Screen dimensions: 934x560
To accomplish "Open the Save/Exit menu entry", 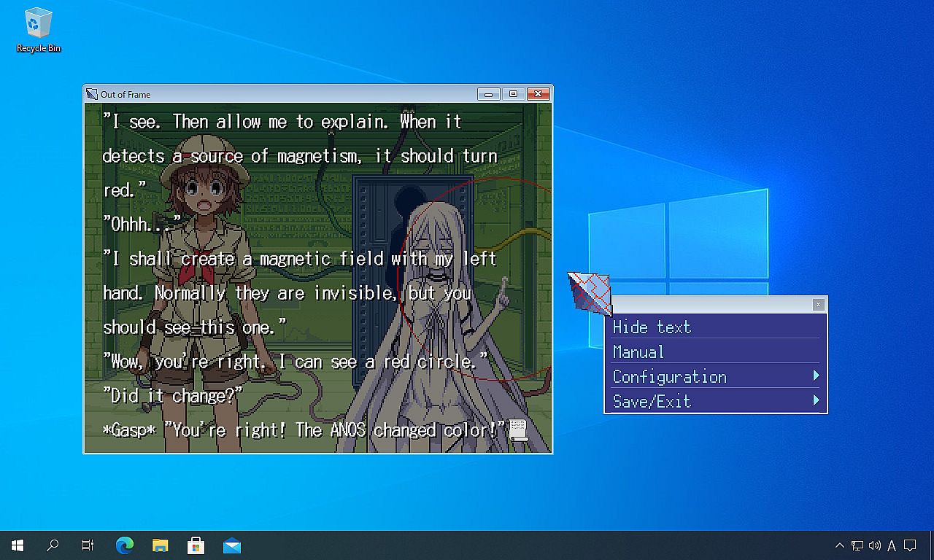I will pyautogui.click(x=716, y=401).
